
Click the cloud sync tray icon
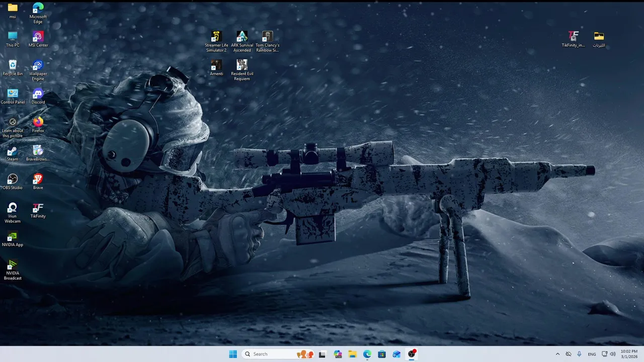[569, 354]
